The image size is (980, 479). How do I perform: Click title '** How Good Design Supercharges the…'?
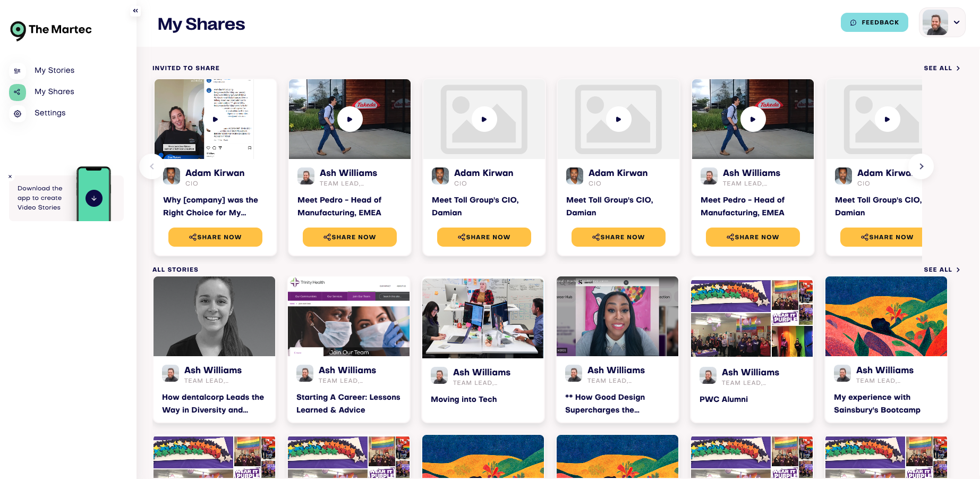pos(605,404)
